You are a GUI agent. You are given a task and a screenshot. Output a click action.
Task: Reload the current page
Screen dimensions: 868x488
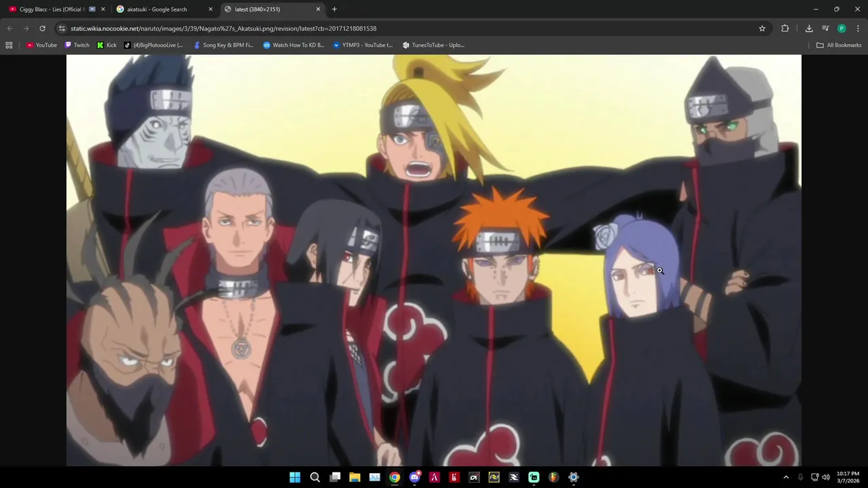tap(42, 28)
